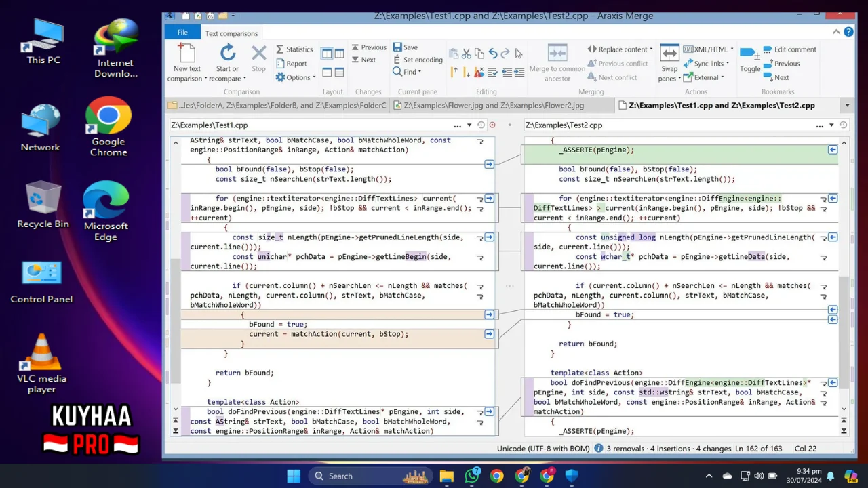Click the history clock icon for Test1.cpp

point(481,125)
